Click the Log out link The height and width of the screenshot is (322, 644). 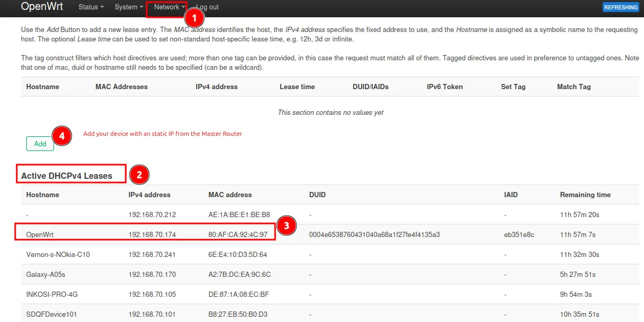[208, 7]
